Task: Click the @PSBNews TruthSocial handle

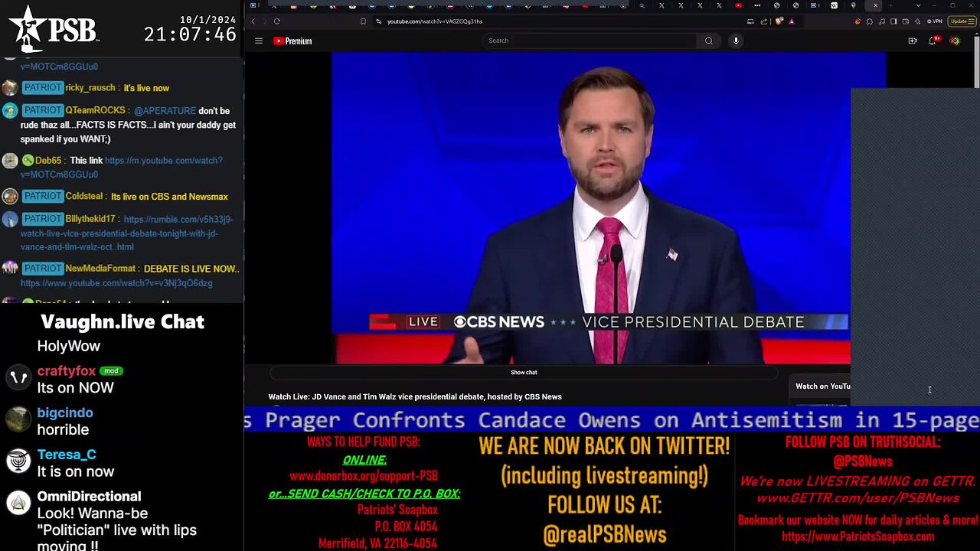Action: click(863, 461)
